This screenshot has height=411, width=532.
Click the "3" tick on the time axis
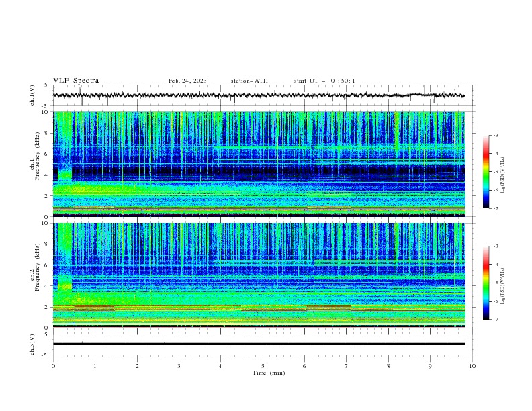pos(179,366)
